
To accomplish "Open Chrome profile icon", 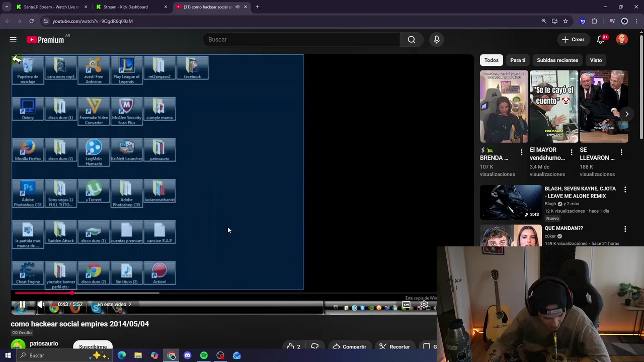I will (x=624, y=21).
